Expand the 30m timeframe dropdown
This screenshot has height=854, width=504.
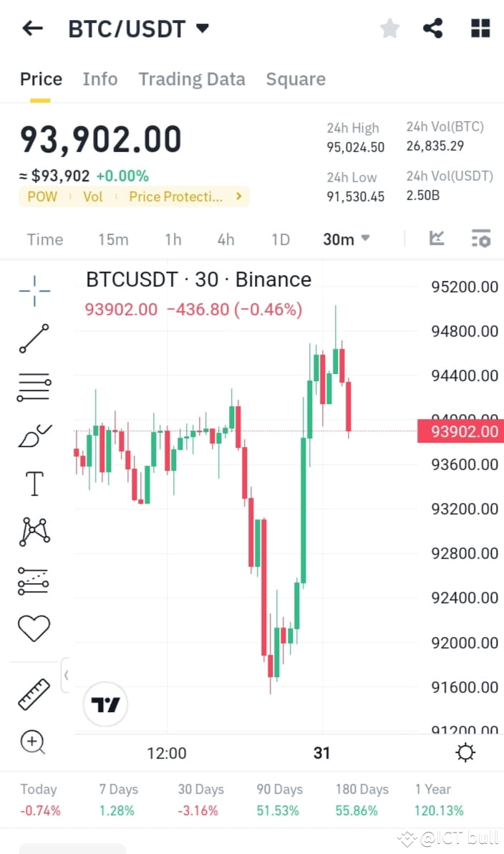pos(346,239)
